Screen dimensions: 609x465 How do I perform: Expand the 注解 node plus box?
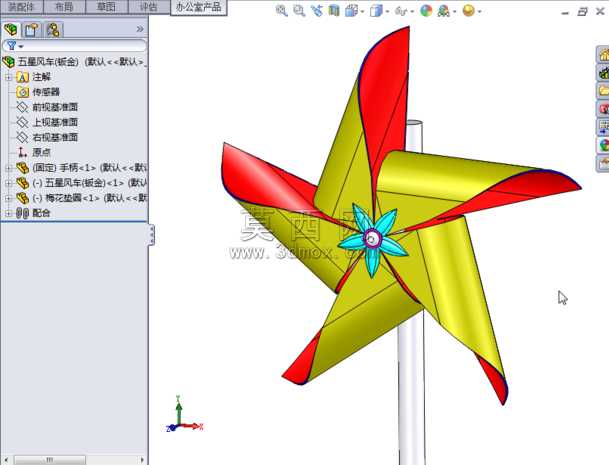tap(8, 77)
